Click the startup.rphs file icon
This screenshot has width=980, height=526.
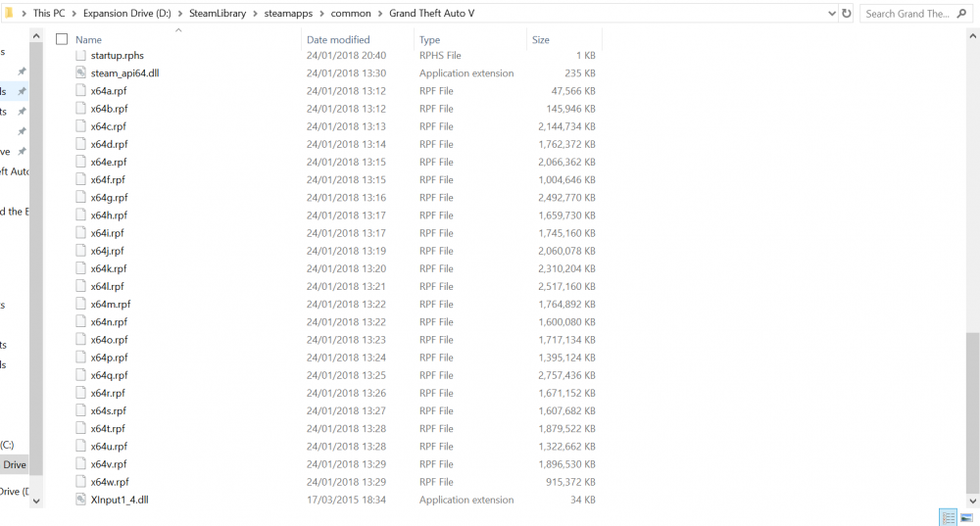click(x=80, y=55)
